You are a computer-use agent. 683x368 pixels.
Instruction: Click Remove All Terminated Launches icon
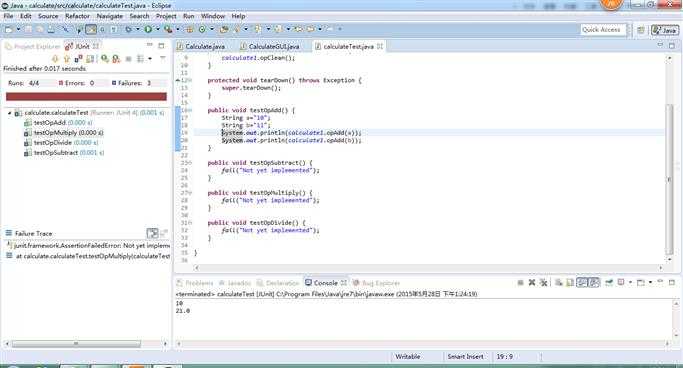pyautogui.click(x=543, y=283)
